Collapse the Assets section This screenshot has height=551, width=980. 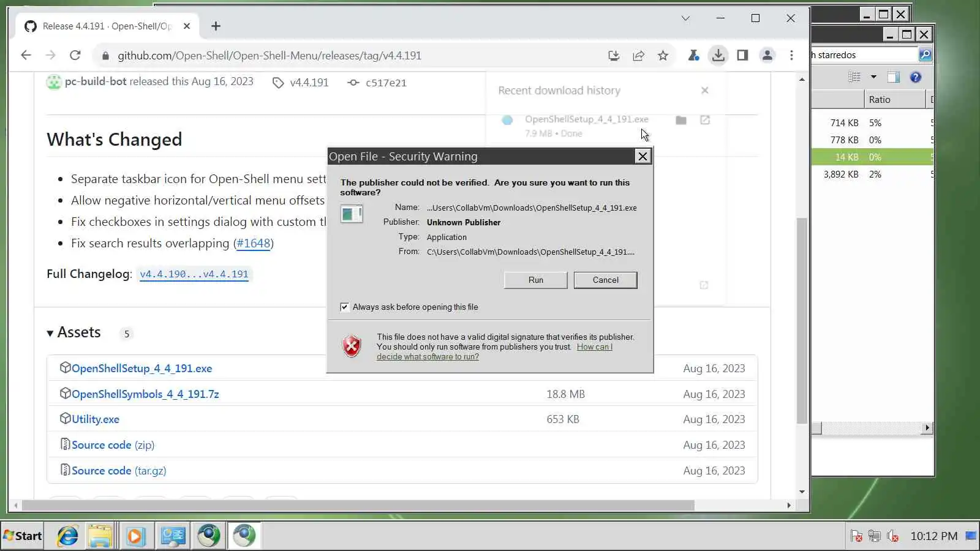coord(73,332)
